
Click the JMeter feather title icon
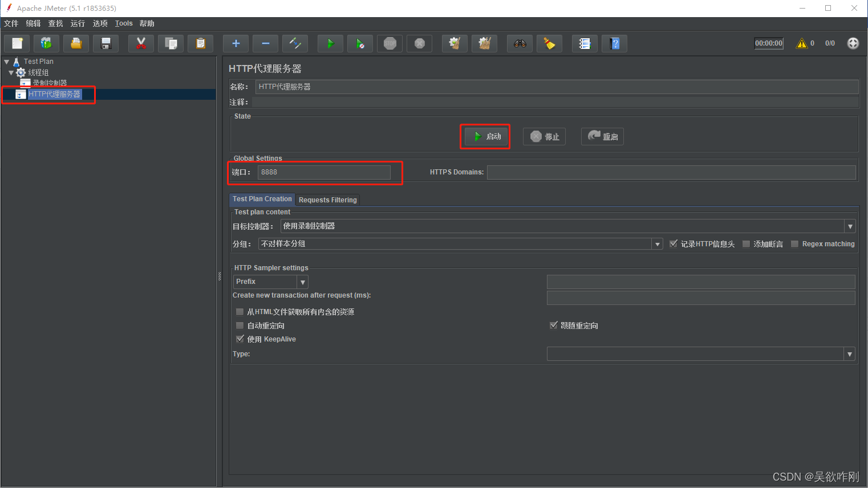pyautogui.click(x=9, y=8)
